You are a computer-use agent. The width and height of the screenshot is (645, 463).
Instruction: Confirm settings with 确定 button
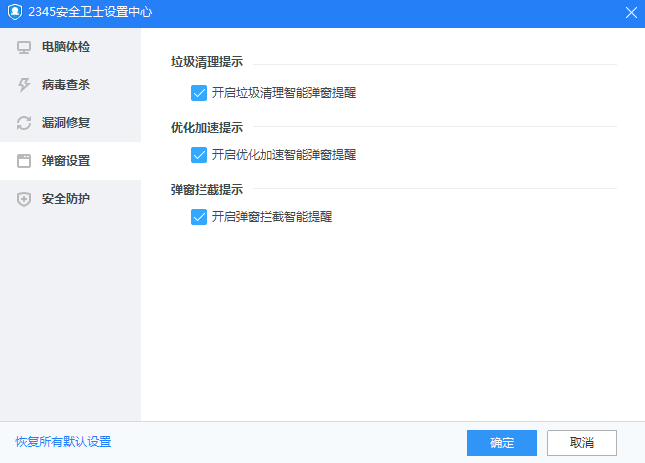pos(501,443)
